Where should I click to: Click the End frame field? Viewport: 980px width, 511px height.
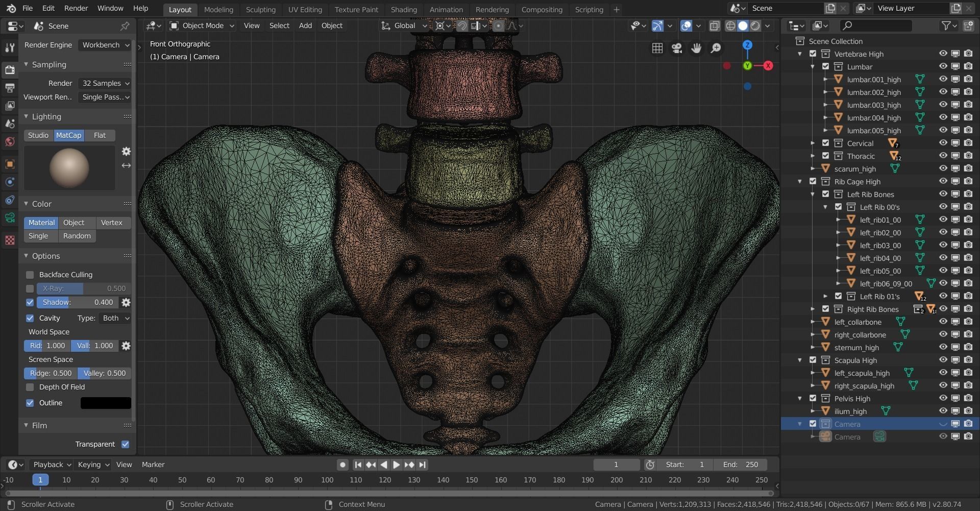[740, 465]
